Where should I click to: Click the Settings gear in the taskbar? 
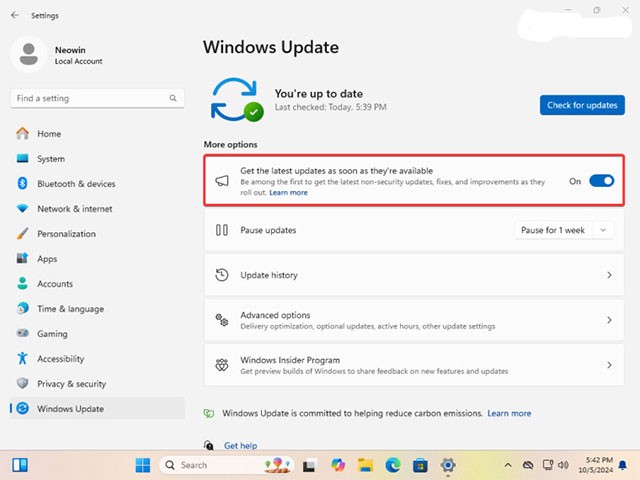pyautogui.click(x=448, y=465)
